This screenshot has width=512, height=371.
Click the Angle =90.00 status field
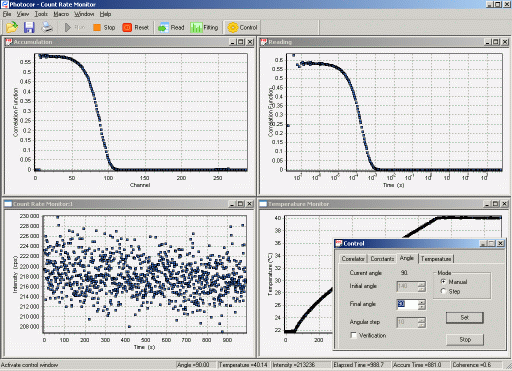click(x=195, y=365)
